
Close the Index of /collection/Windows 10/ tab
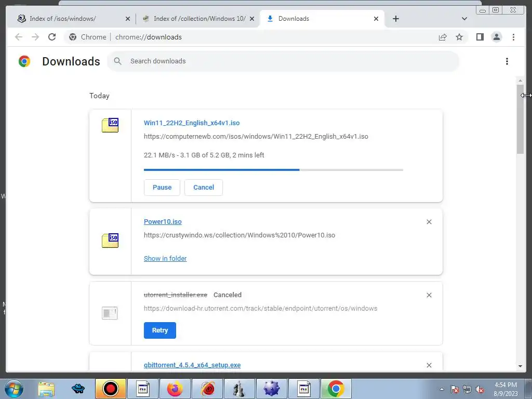click(252, 19)
